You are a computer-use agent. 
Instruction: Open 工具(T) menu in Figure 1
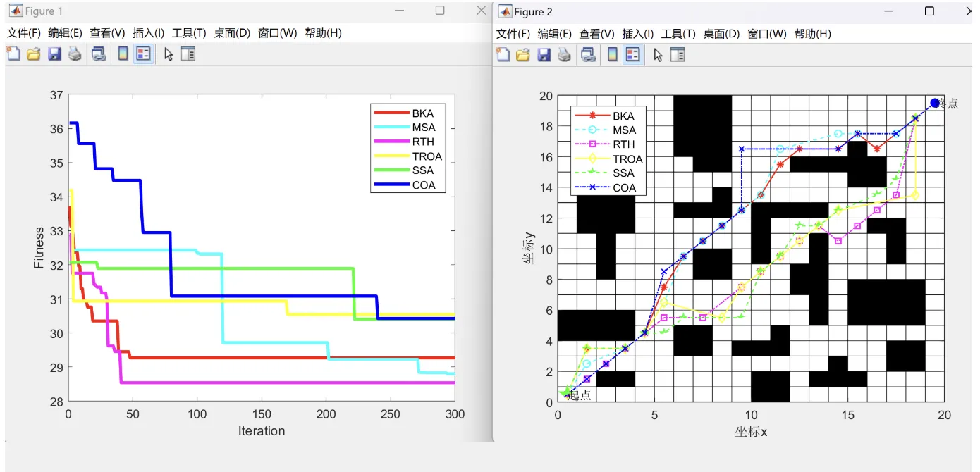click(x=189, y=33)
